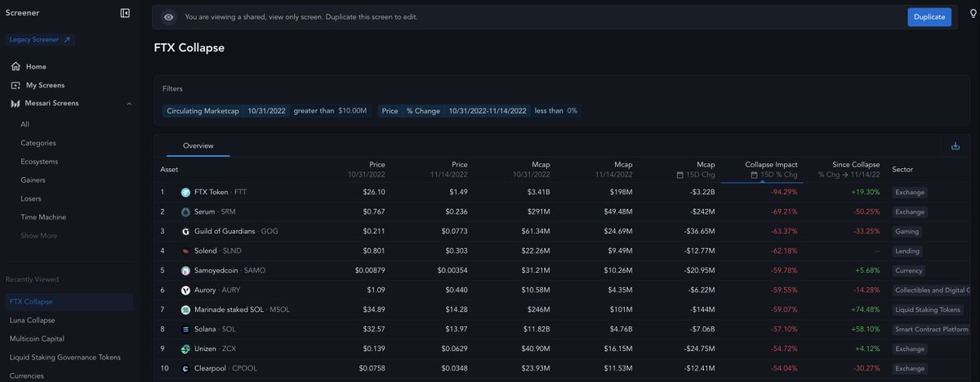
Task: Open Liquid Staking Governance Tokens screen
Action: click(x=65, y=358)
